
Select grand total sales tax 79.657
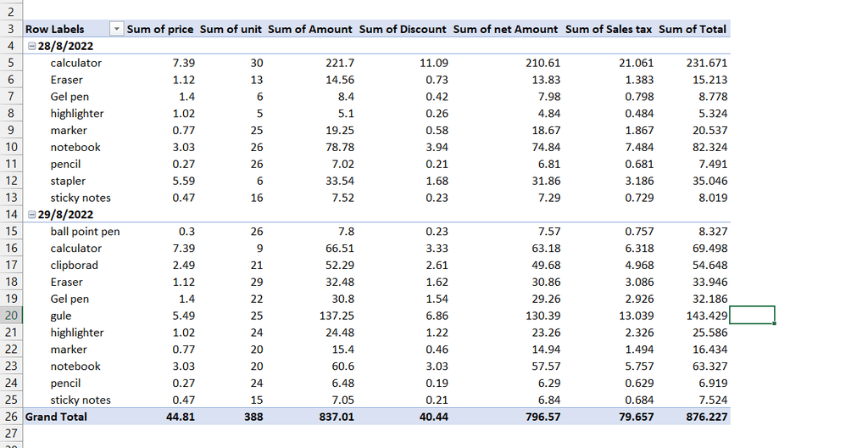click(636, 417)
